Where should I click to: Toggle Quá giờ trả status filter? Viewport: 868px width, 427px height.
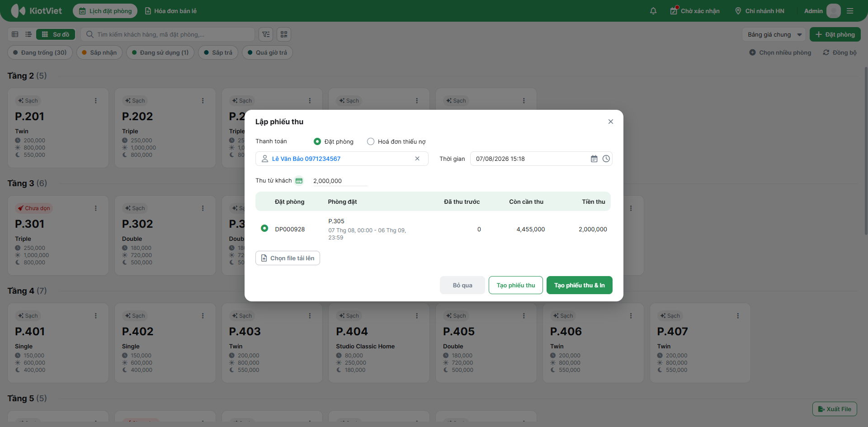pyautogui.click(x=267, y=52)
